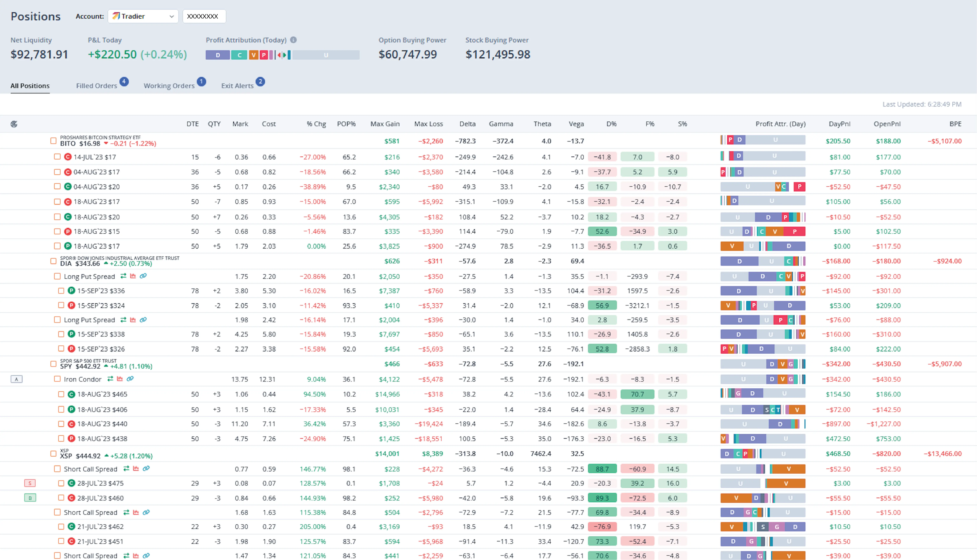Click the D segment in today's Profit Attribution bar

coord(218,55)
